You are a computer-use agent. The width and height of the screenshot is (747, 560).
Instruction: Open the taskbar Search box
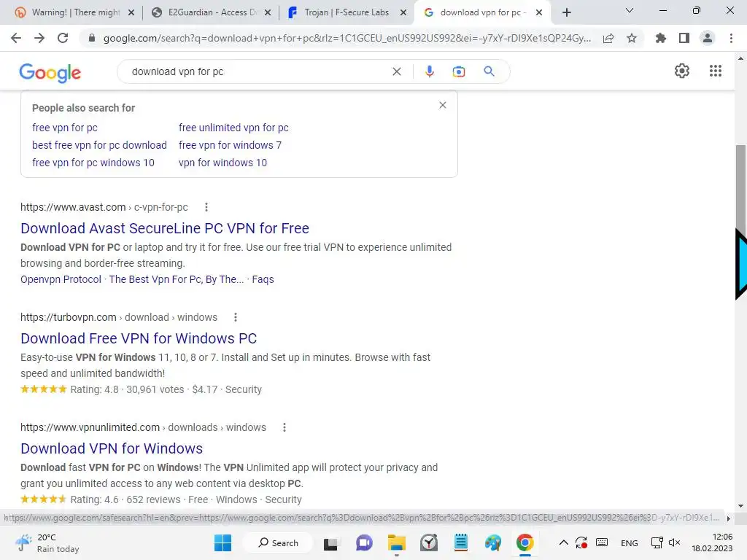[278, 542]
